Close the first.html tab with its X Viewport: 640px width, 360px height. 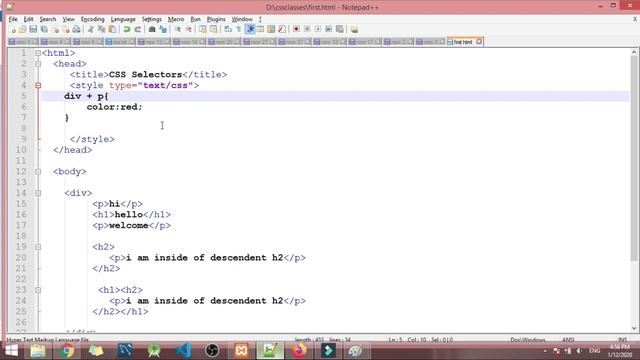pos(479,42)
